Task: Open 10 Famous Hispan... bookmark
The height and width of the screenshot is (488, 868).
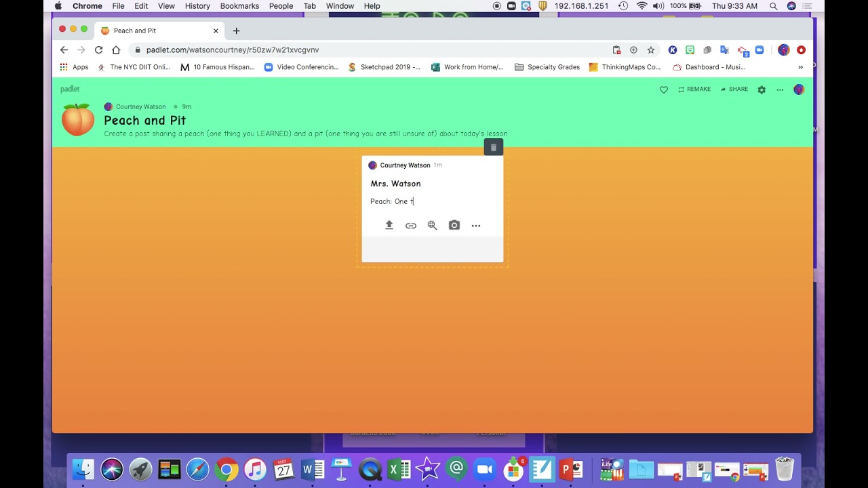Action: [x=218, y=67]
